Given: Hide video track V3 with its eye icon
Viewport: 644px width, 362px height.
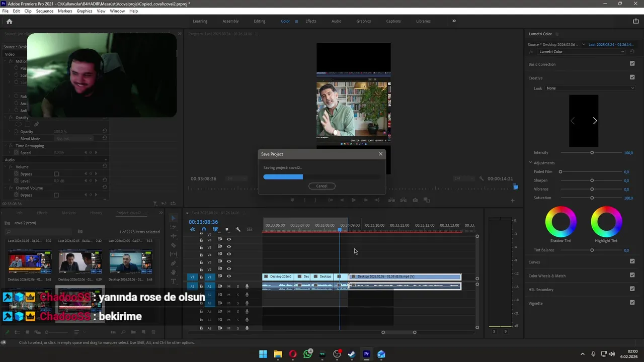Looking at the screenshot, I should pos(229,262).
